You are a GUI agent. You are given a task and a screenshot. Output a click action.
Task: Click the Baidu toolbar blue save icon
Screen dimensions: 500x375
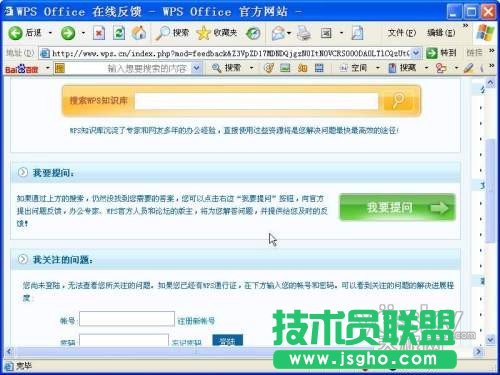(319, 68)
